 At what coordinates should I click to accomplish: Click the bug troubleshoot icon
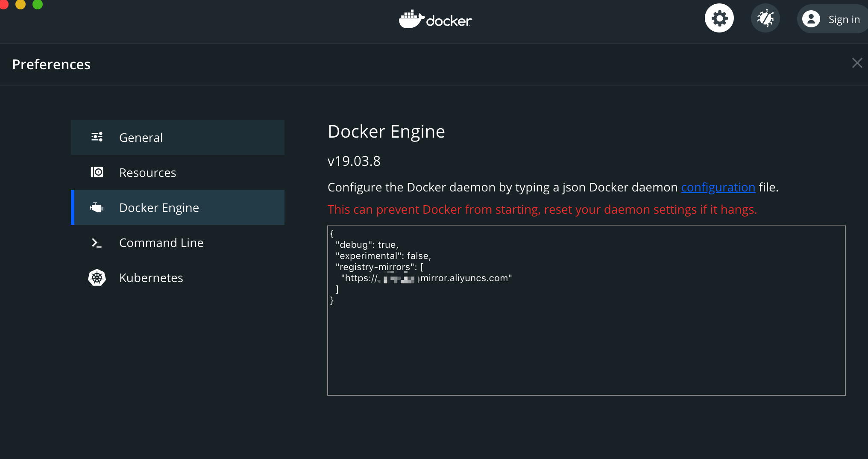pyautogui.click(x=765, y=18)
